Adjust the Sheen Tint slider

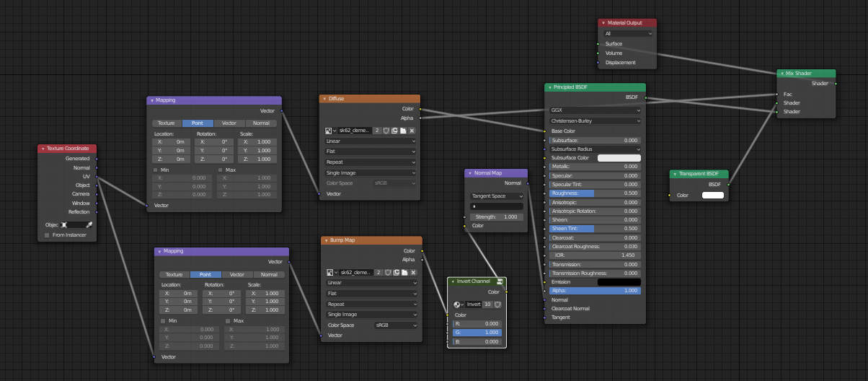point(595,229)
